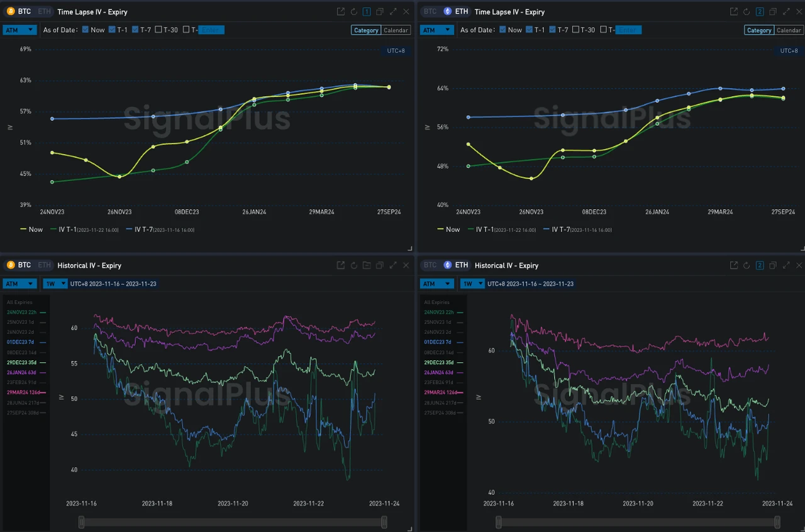This screenshot has width=805, height=532.
Task: Open the ATM dropdown in ETH Historical IV panel
Action: pos(436,284)
